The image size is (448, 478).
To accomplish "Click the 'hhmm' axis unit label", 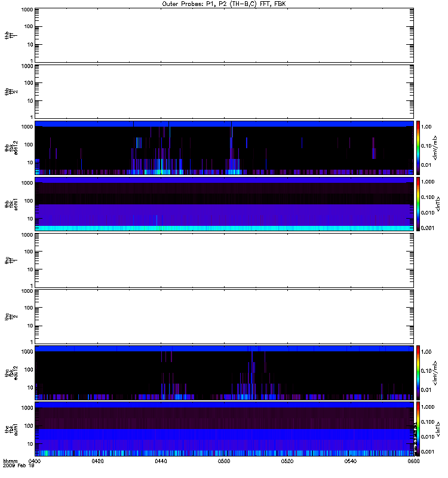I will (x=10, y=461).
